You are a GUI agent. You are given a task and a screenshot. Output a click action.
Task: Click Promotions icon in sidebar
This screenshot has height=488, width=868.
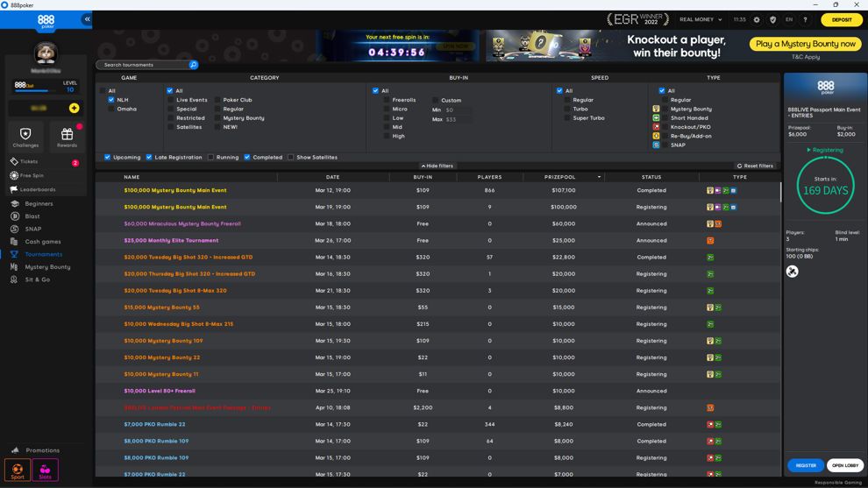(15, 449)
